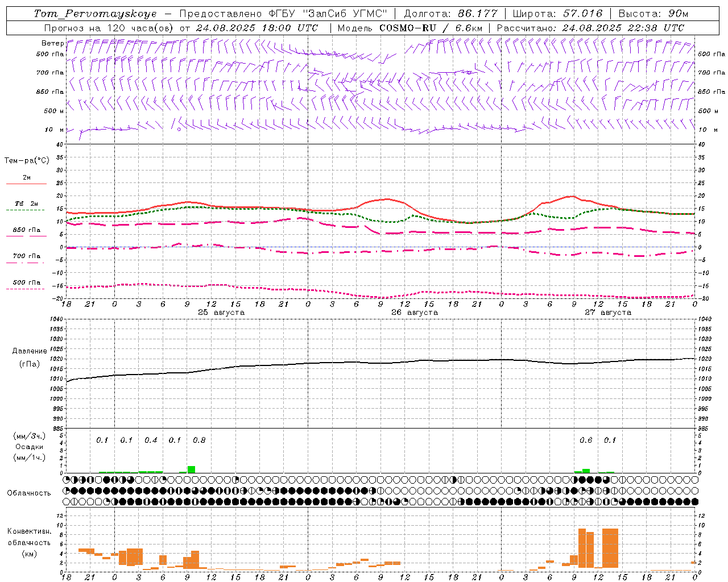
Task: Click the (мм/1ч.) unit label
Action: click(30, 458)
